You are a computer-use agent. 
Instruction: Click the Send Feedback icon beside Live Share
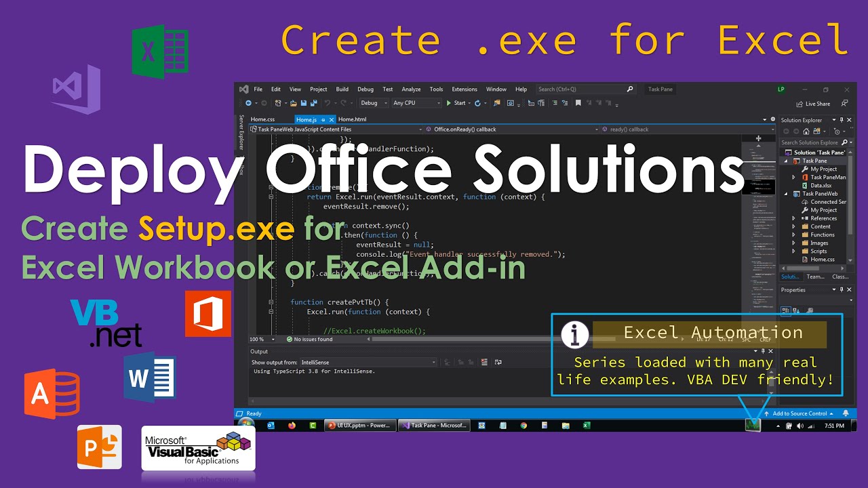pos(844,104)
